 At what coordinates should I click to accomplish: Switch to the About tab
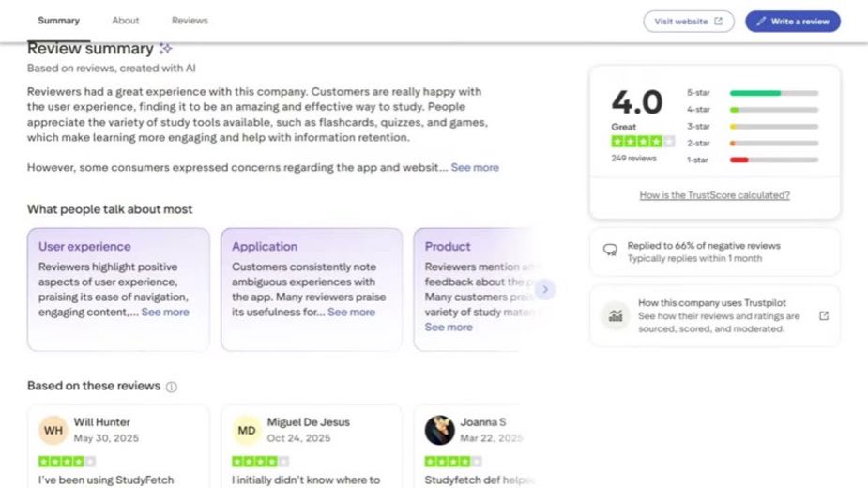coord(126,21)
